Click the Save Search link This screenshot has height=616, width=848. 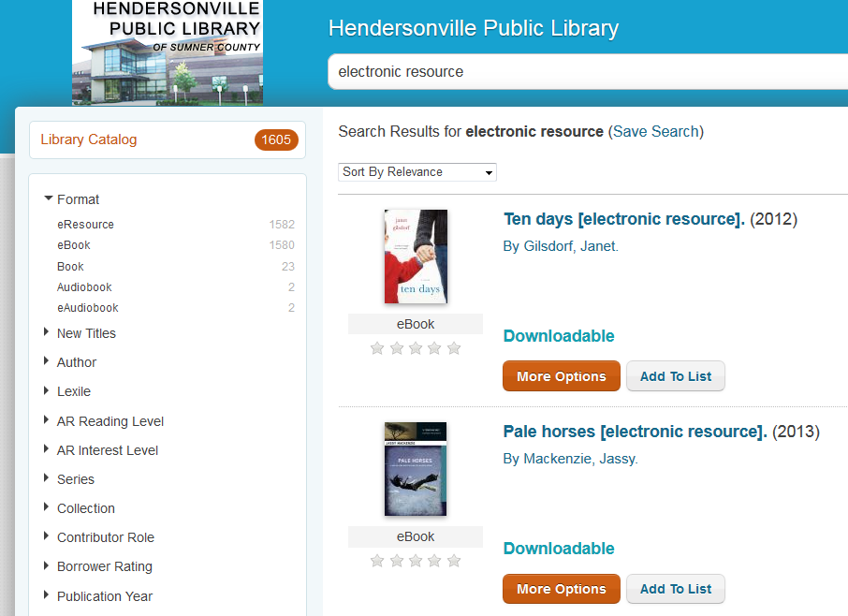coord(655,132)
